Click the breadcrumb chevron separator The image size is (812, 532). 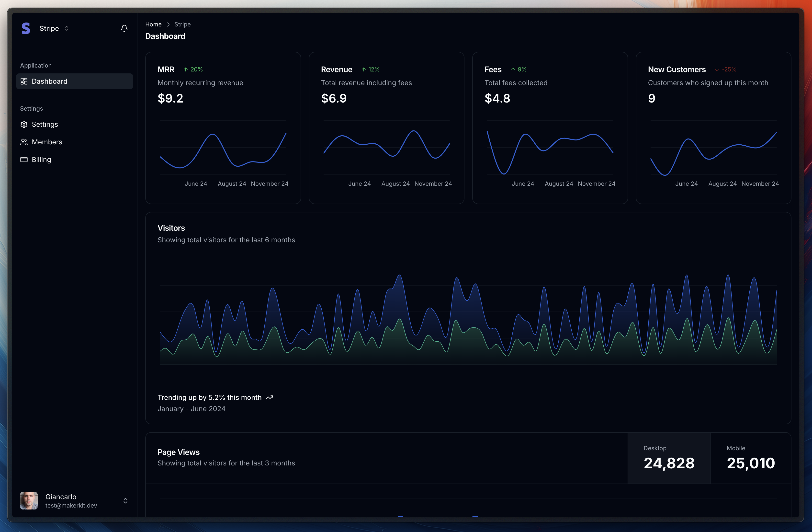[168, 24]
